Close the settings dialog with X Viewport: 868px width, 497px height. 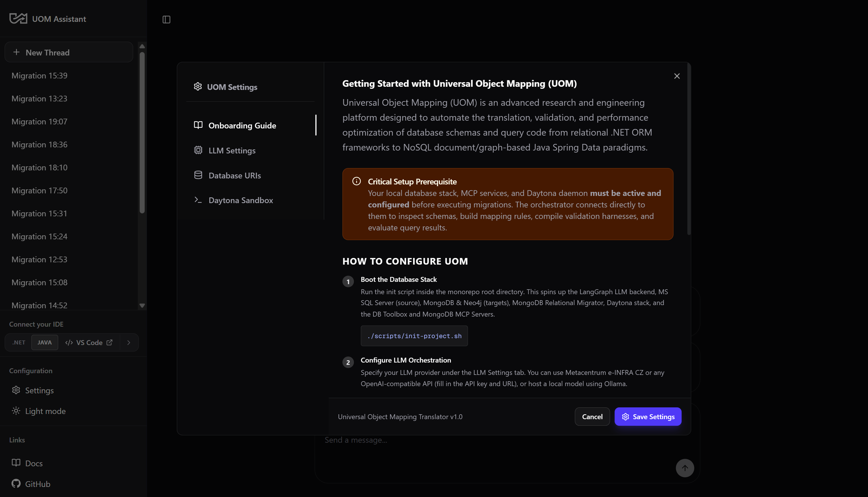677,76
